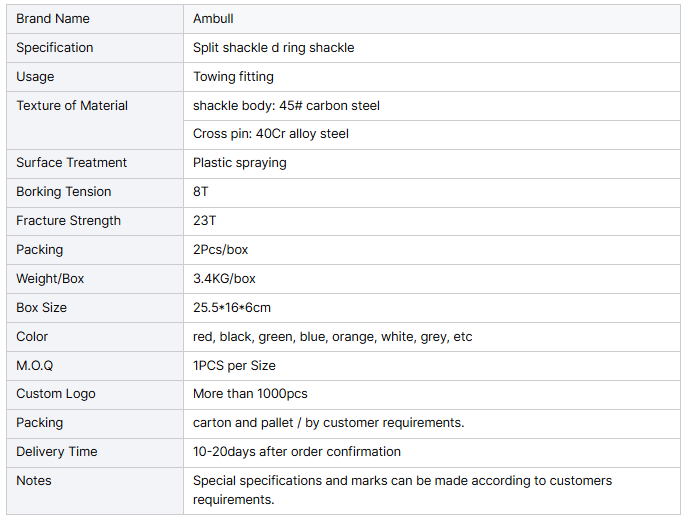Click the Specification row label
Viewport: 685px width, 521px height.
pos(55,48)
